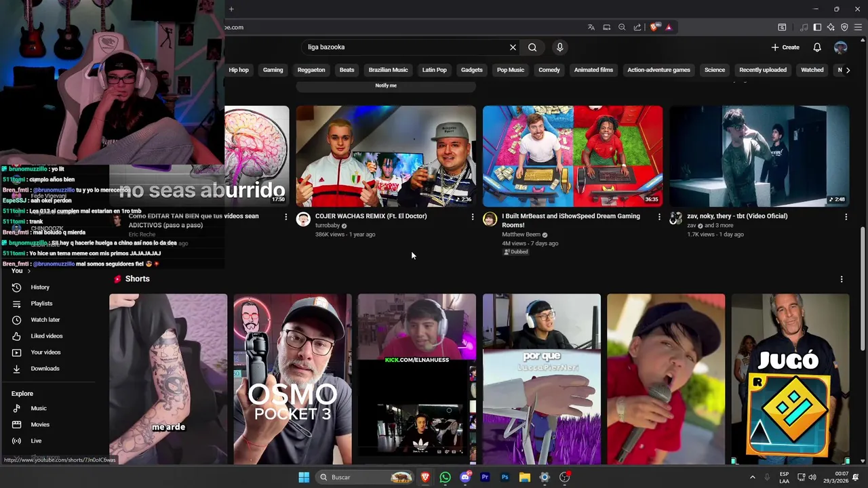Open options menu for COJER WACHAS REMIX
Image resolution: width=868 pixels, height=488 pixels.
click(x=473, y=217)
